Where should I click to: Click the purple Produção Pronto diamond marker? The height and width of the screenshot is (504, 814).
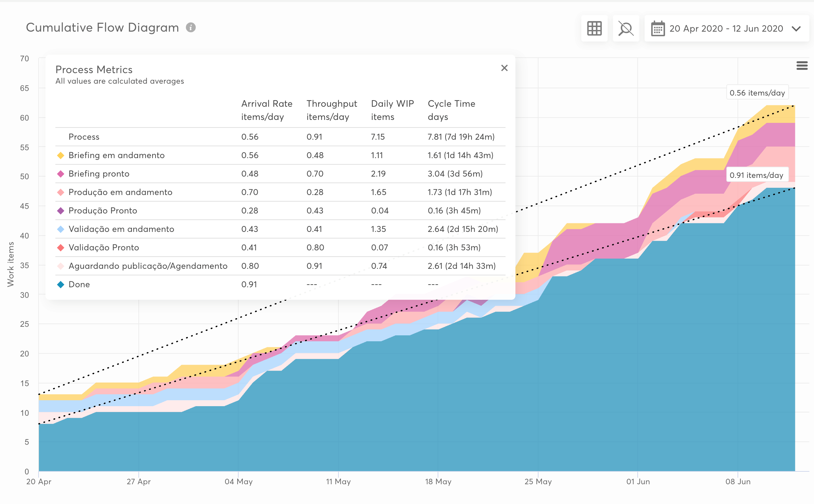(61, 211)
